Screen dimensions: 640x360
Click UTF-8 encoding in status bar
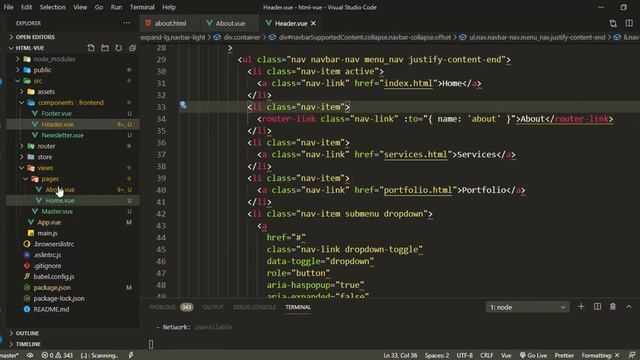pyautogui.click(x=464, y=355)
